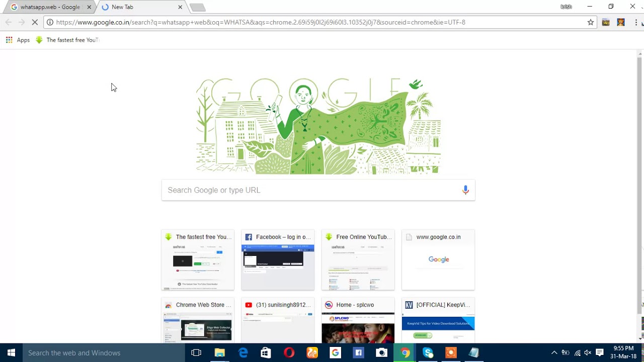Viewport: 644px width, 362px height.
Task: Switch to Chrome on the taskbar
Action: [405, 353]
